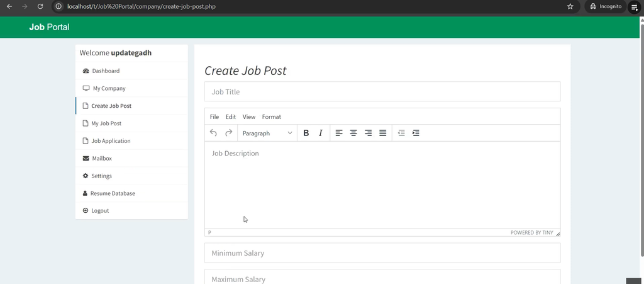Click the Incognito indicator button
644x284 pixels.
point(606,6)
